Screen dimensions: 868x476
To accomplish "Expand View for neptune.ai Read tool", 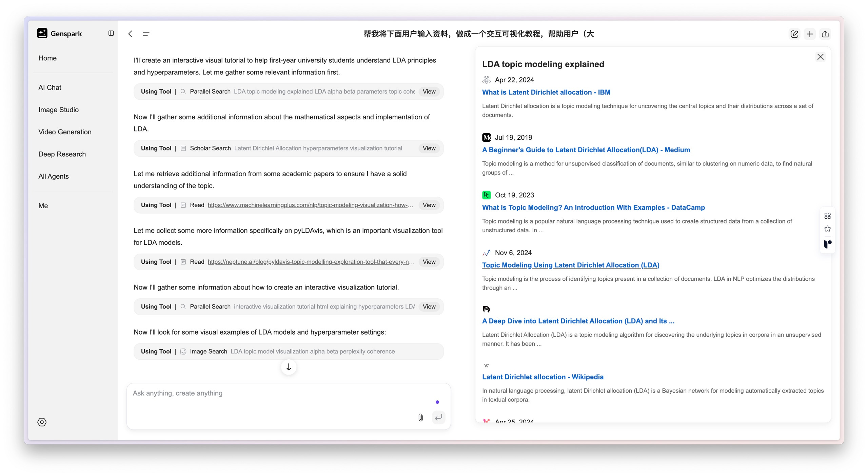I will point(429,262).
